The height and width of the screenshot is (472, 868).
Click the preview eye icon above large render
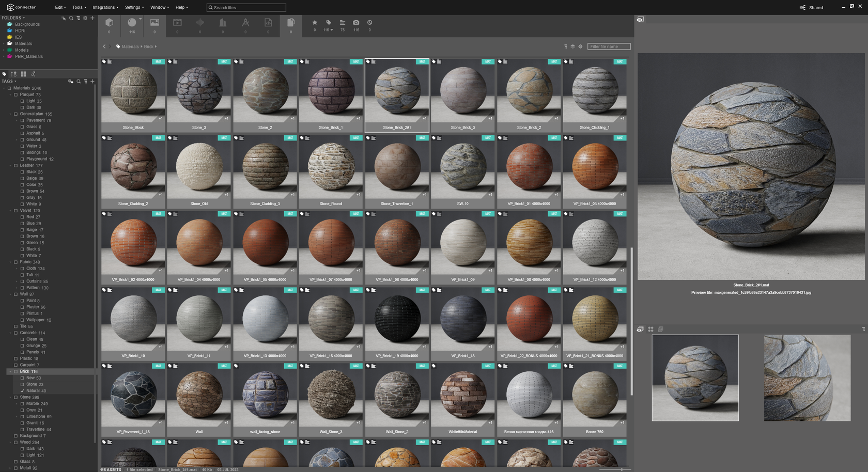click(x=640, y=20)
